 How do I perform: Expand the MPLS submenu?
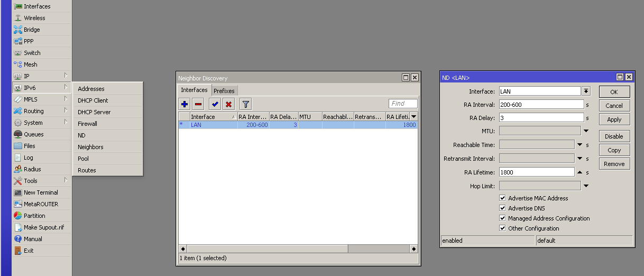(x=41, y=99)
